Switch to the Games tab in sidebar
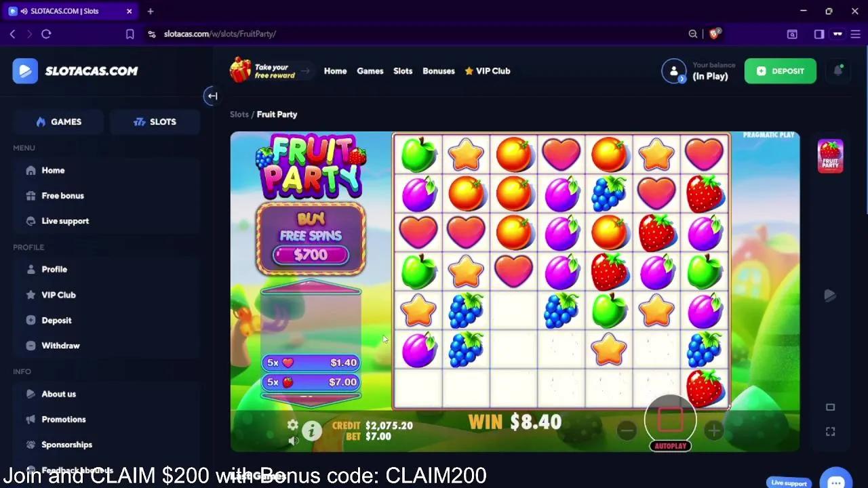868x488 pixels. pos(58,122)
